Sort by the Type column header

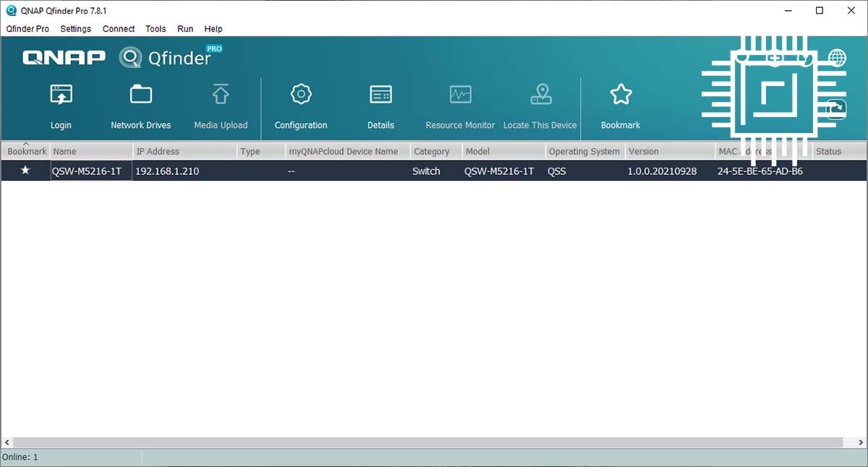[261, 151]
